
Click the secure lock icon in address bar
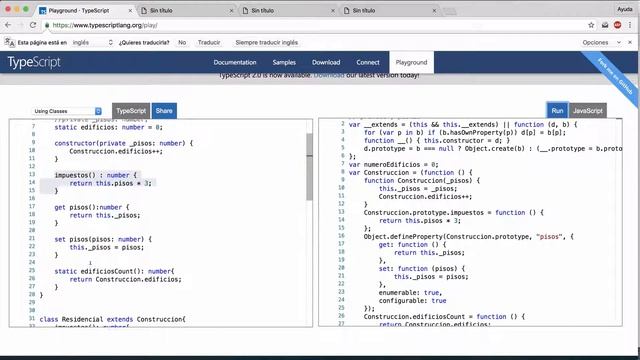coord(47,25)
